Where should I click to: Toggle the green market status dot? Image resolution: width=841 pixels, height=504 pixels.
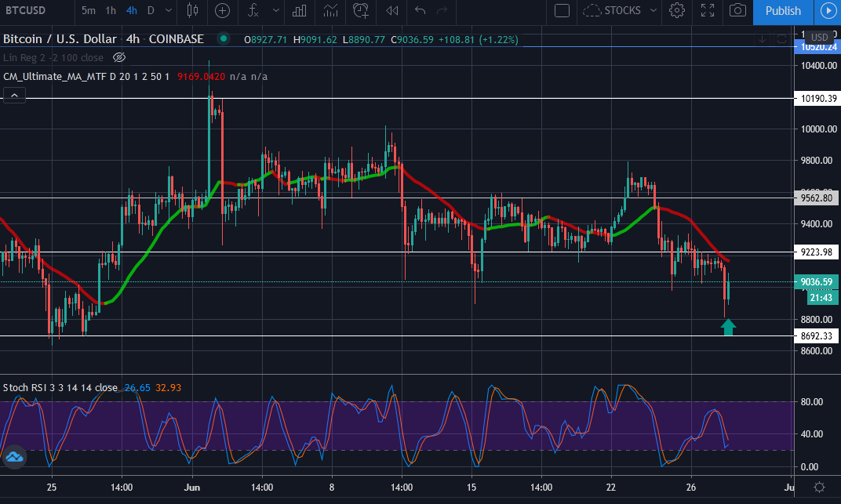pos(224,39)
